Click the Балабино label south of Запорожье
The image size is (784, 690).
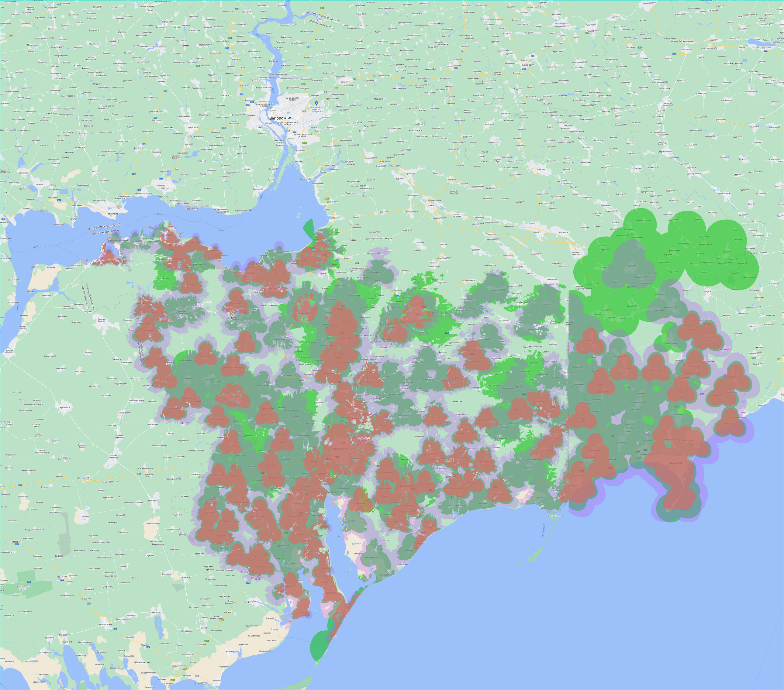tap(300, 150)
